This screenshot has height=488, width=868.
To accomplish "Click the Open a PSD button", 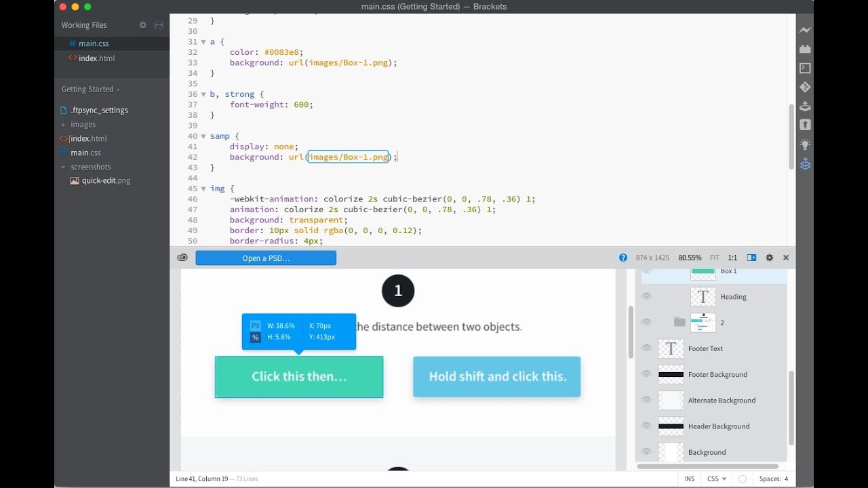I will coord(266,258).
